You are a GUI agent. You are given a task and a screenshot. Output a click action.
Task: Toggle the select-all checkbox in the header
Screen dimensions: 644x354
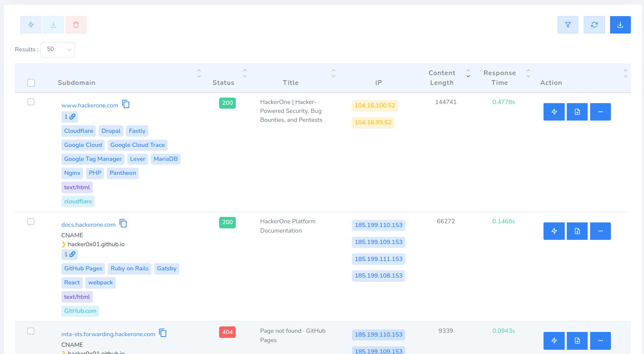(31, 83)
